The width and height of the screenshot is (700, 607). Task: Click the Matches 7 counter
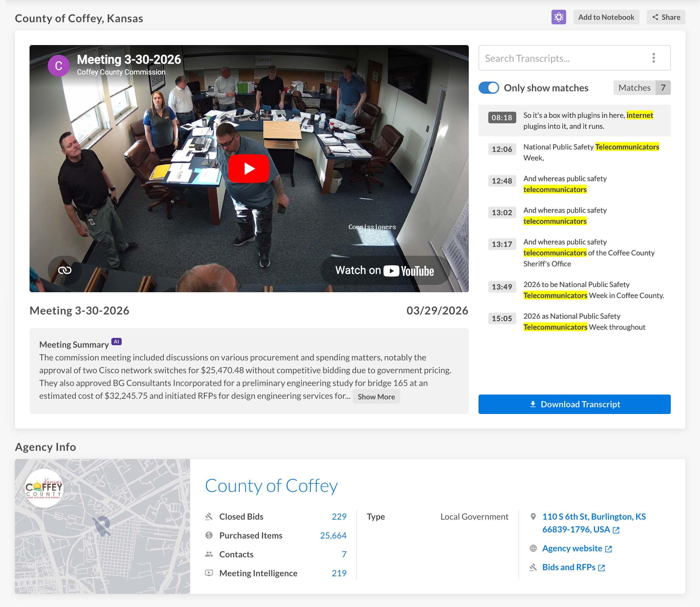(x=642, y=88)
